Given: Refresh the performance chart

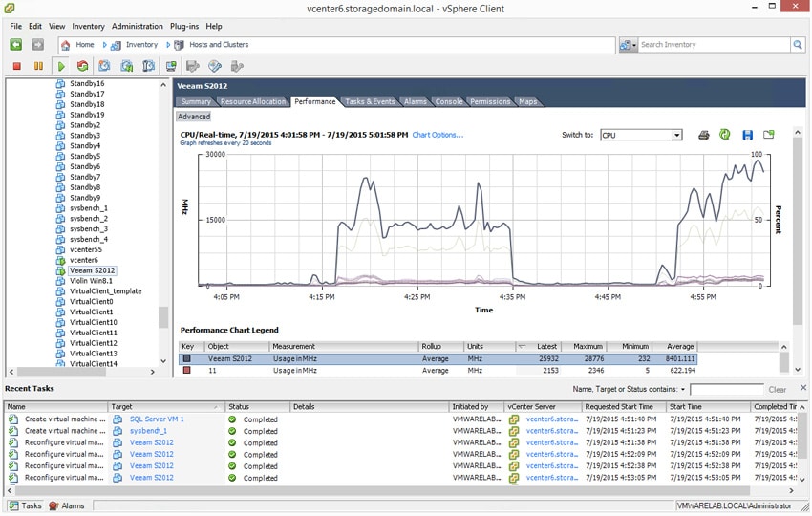Looking at the screenshot, I should pos(724,135).
